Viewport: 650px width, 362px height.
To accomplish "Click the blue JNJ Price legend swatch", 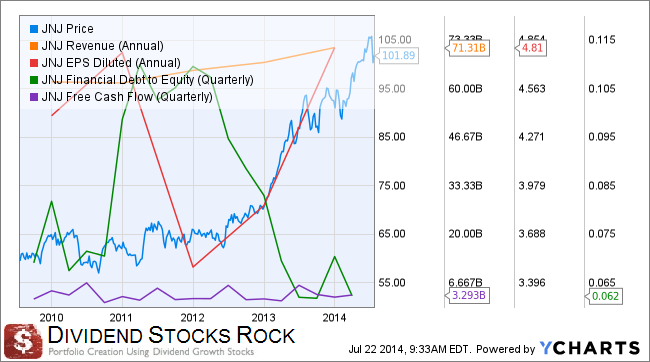I will (34, 29).
